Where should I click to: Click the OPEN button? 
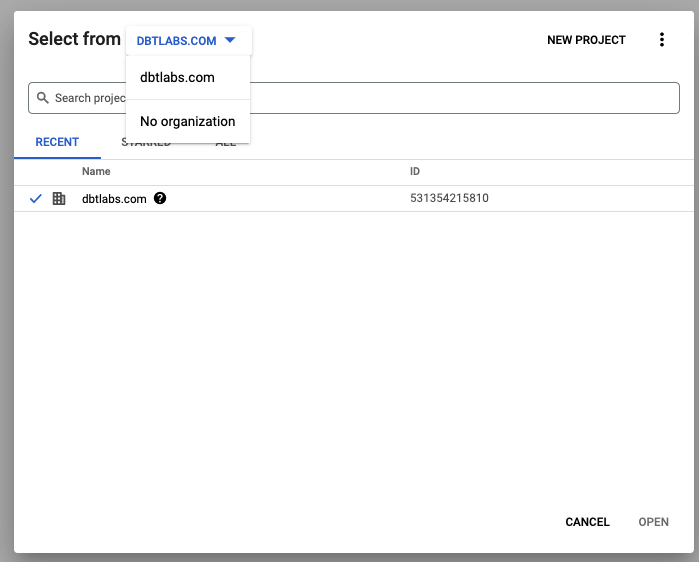653,522
